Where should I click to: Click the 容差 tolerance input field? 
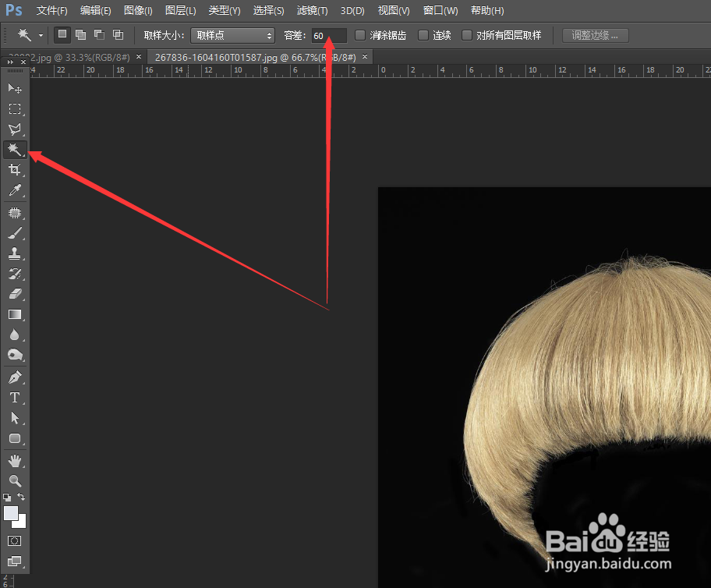point(329,35)
